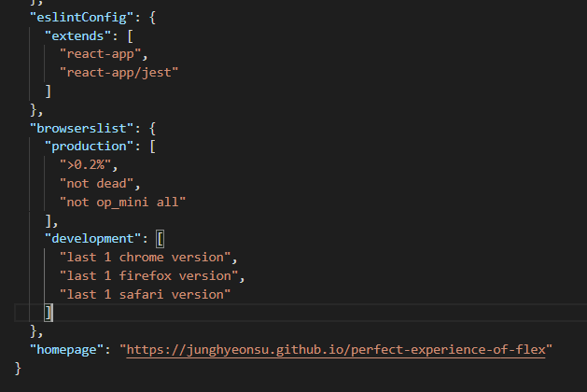Click "last 1 safari version" string

point(146,295)
